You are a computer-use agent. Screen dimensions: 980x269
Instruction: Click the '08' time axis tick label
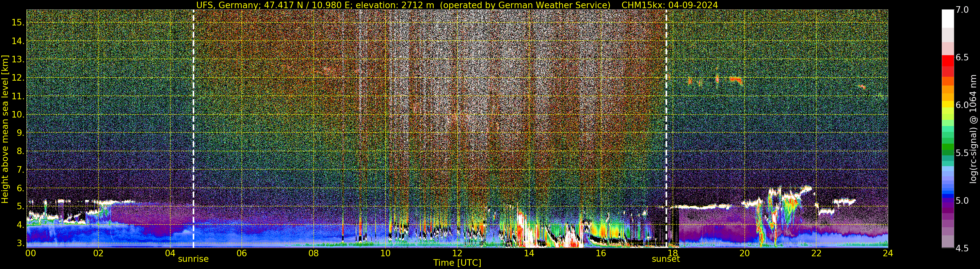point(314,253)
